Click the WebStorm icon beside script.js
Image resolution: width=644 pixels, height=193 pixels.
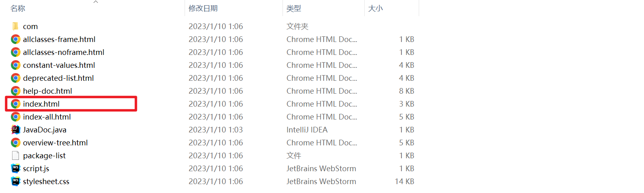[x=15, y=168]
